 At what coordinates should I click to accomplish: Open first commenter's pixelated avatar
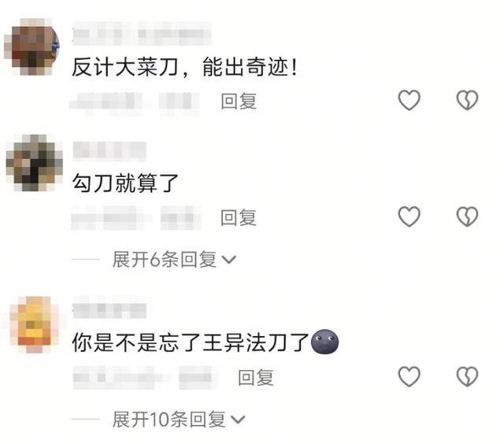[x=32, y=47]
